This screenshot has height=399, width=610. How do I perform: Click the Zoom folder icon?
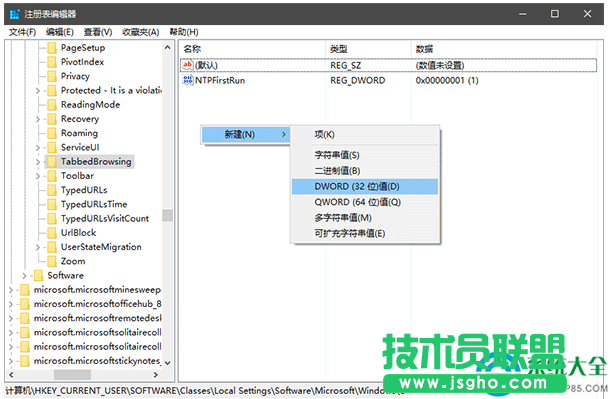tap(52, 261)
